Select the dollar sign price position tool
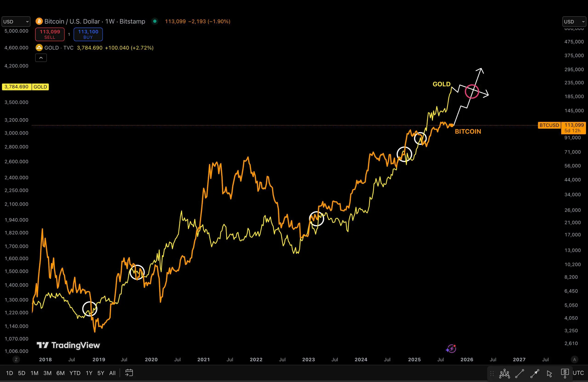588x382 pixels. tap(565, 373)
